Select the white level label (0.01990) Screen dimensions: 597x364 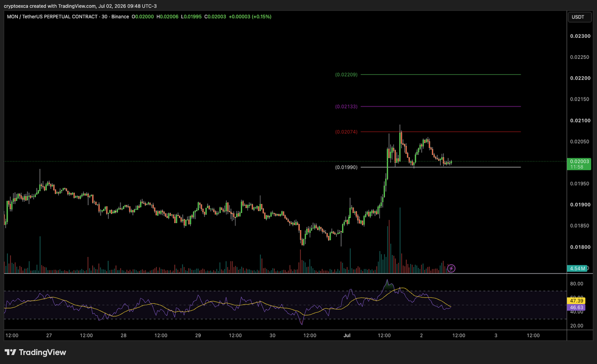point(347,167)
